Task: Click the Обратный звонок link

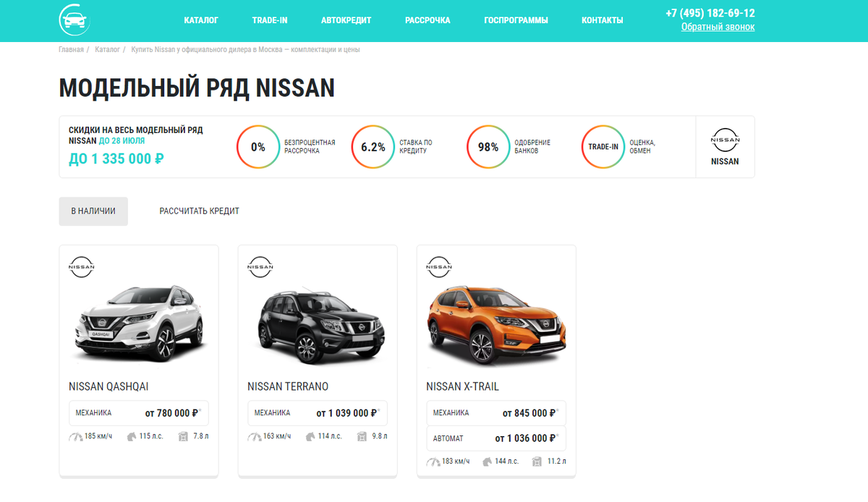Action: click(x=718, y=27)
